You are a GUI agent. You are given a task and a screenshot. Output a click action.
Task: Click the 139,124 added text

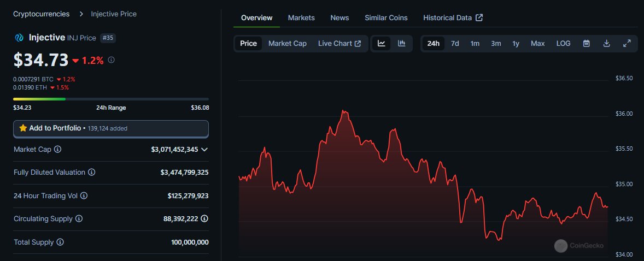tap(108, 128)
